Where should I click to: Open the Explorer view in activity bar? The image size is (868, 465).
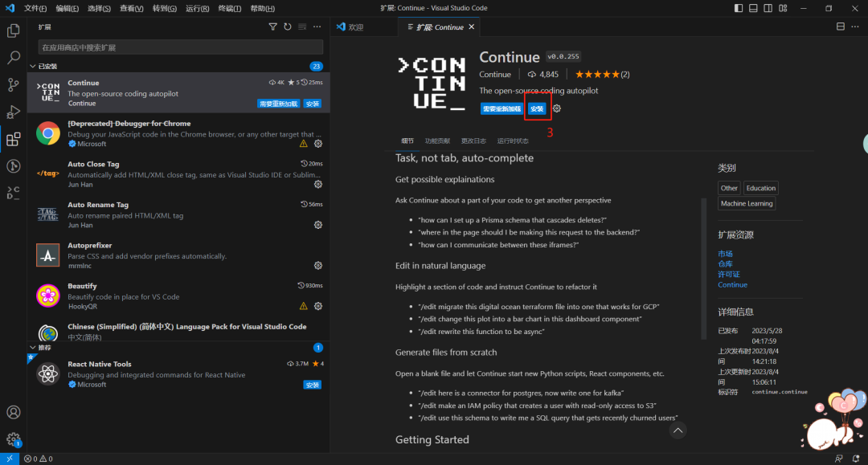tap(14, 31)
